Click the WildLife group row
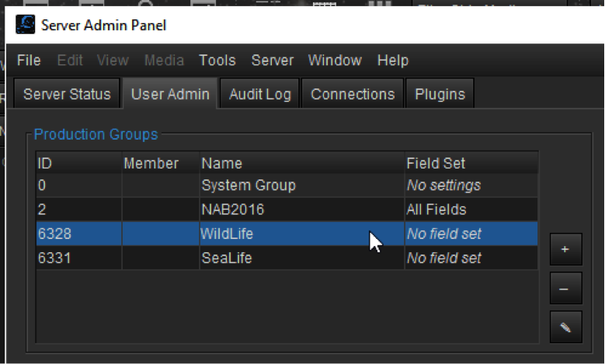The image size is (605, 364). coord(287,234)
